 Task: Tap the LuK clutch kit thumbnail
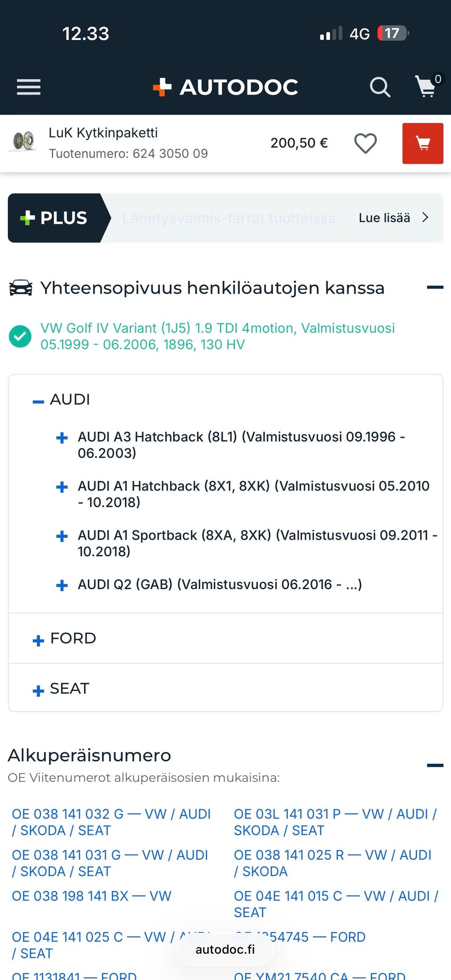click(23, 141)
